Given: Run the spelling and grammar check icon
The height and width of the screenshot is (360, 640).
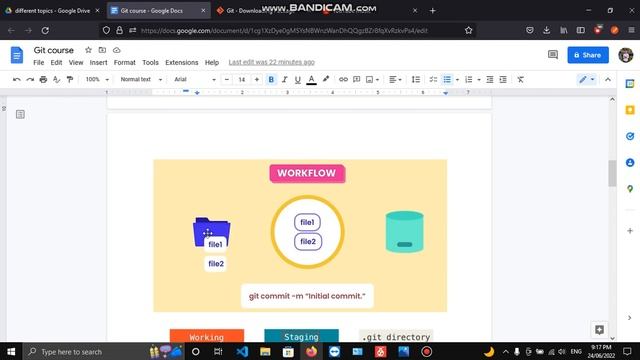Looking at the screenshot, I should tap(57, 80).
